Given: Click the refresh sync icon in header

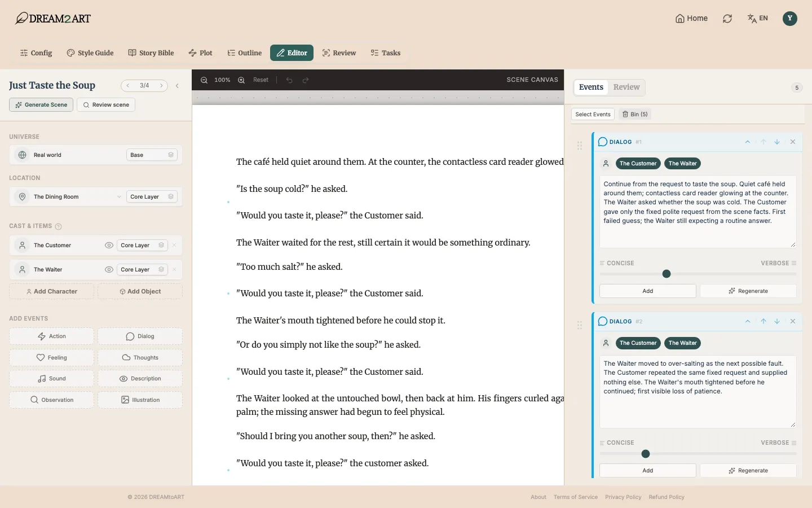Looking at the screenshot, I should pyautogui.click(x=727, y=19).
